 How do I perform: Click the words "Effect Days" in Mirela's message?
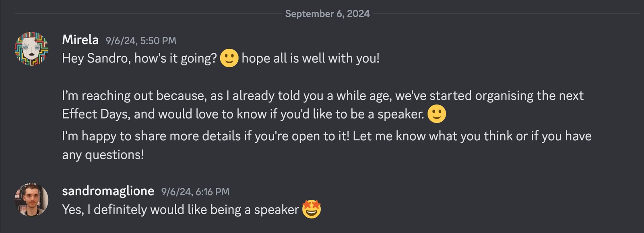(96, 114)
